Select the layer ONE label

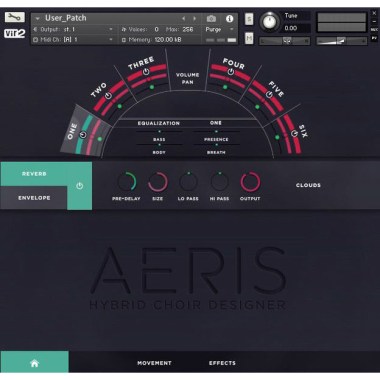72,131
